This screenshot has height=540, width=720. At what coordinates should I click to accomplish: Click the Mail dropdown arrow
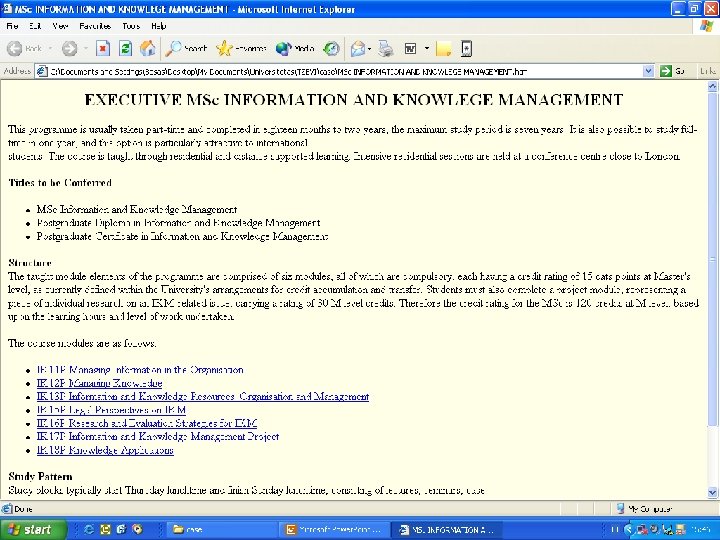370,48
